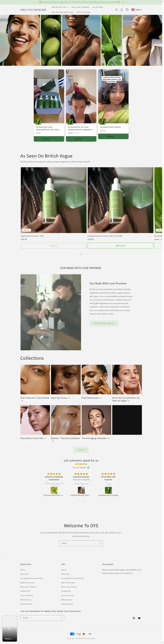Go to next slide in Vogue carousel
The height and width of the screenshot is (644, 164).
tap(86, 254)
